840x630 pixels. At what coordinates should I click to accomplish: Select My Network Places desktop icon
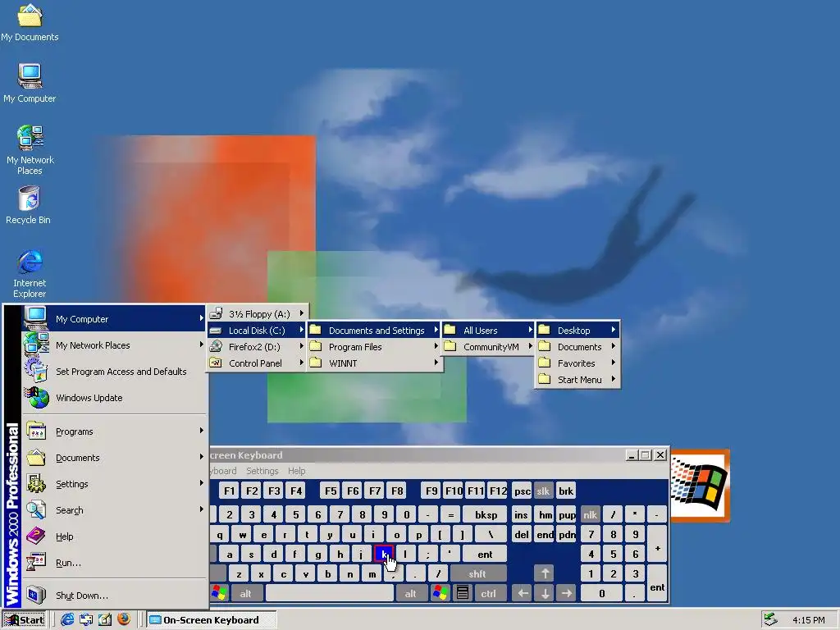30,150
